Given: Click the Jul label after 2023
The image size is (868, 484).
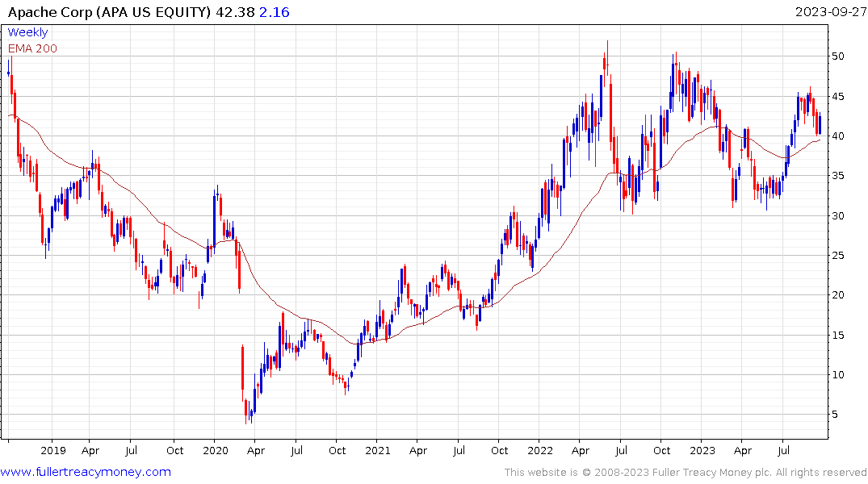Looking at the screenshot, I should point(783,451).
